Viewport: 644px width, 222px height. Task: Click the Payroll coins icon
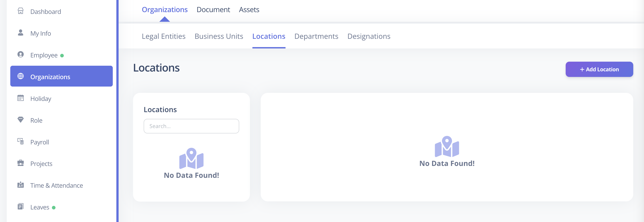click(21, 141)
